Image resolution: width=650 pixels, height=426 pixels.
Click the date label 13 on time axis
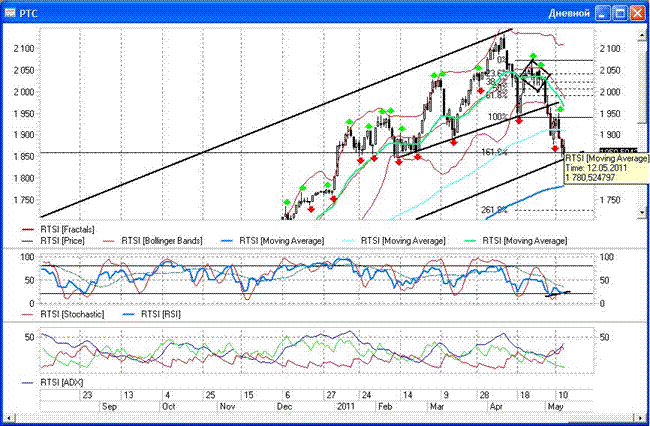pos(129,395)
